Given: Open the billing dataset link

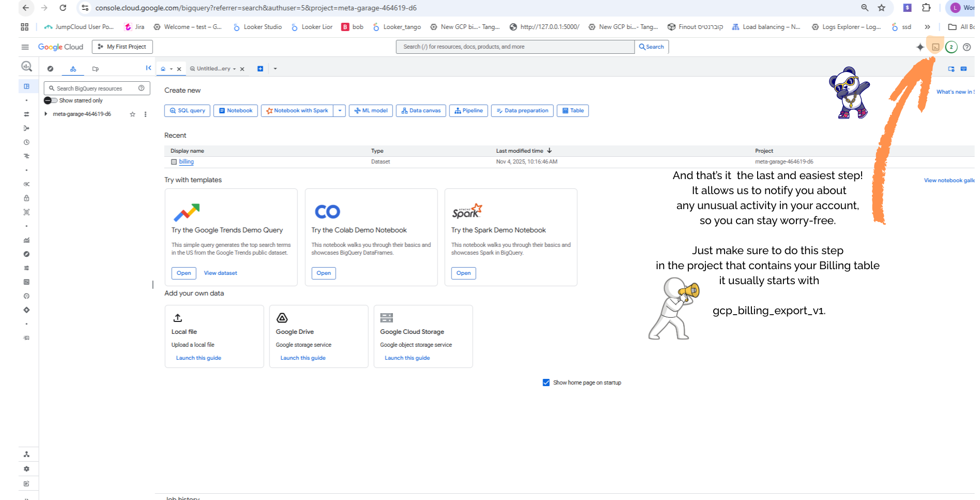Looking at the screenshot, I should tap(186, 161).
